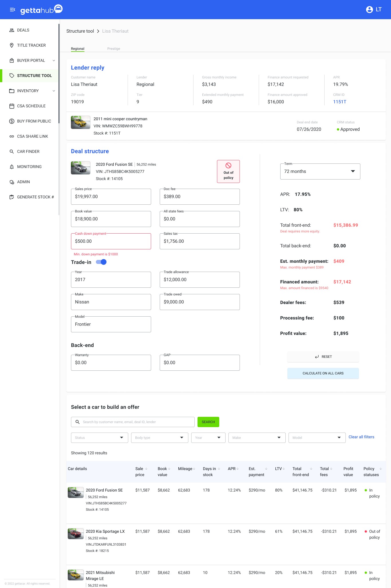Click the Reset button

point(323,357)
